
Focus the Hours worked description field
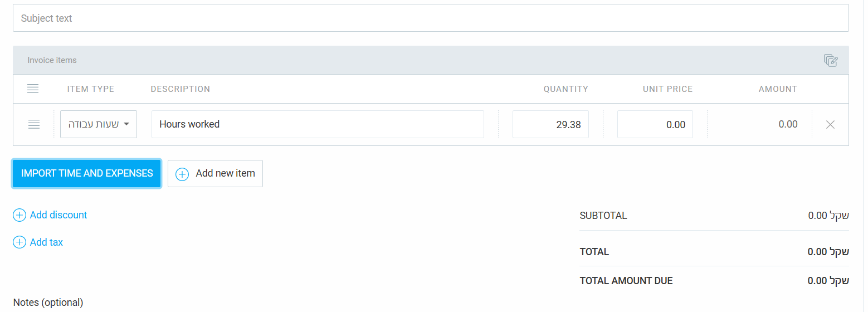[x=318, y=124]
